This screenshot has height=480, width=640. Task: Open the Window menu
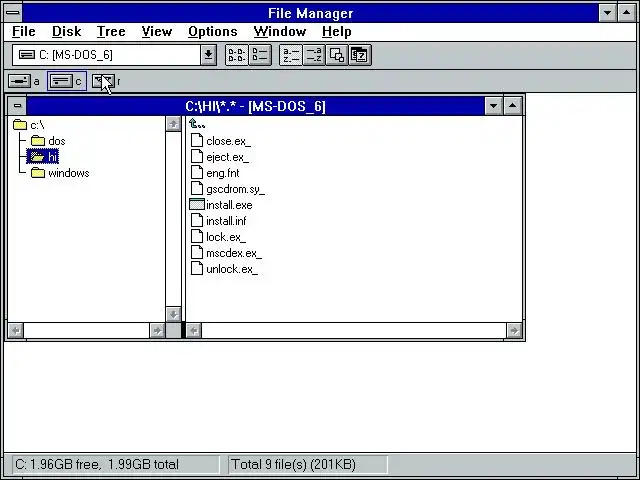[280, 31]
